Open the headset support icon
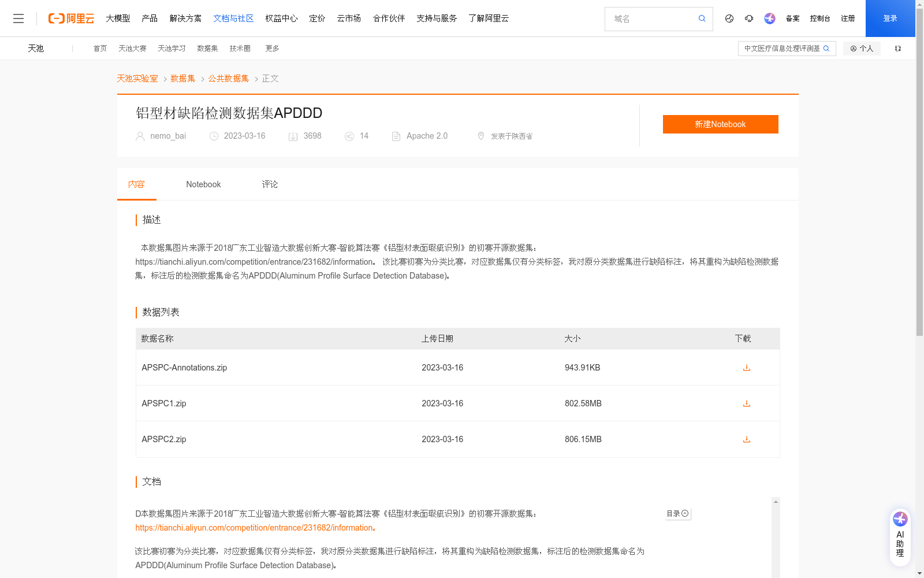This screenshot has width=924, height=578. 749,18
